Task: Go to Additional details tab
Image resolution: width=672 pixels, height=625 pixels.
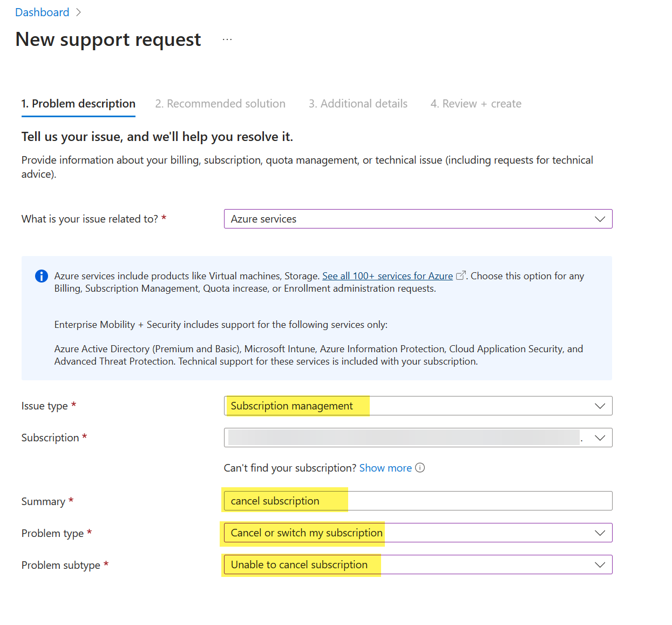Action: 358,104
